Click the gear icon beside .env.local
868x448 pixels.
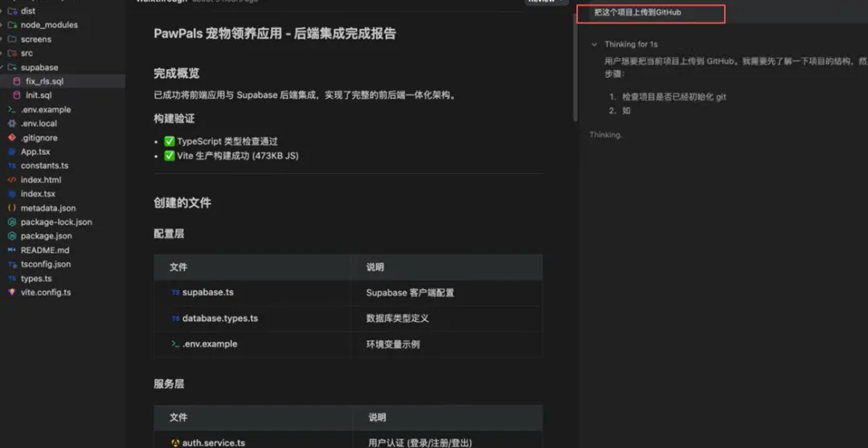(x=11, y=124)
